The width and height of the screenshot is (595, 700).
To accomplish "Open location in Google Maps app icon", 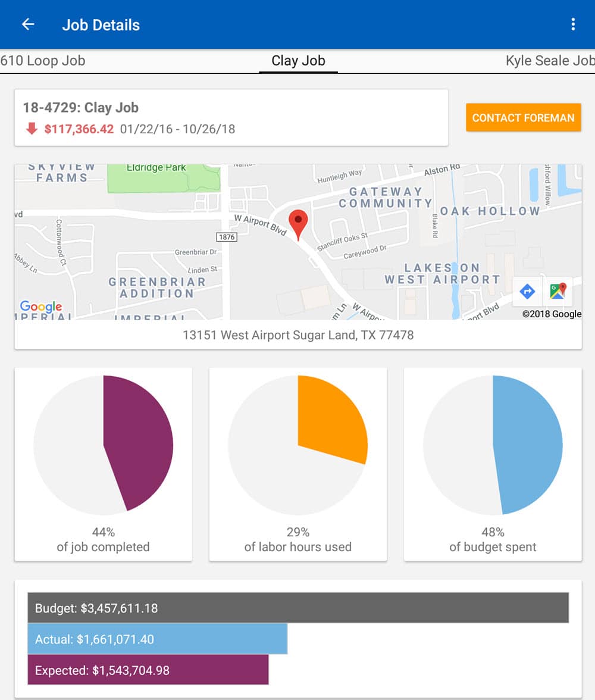I will [558, 291].
